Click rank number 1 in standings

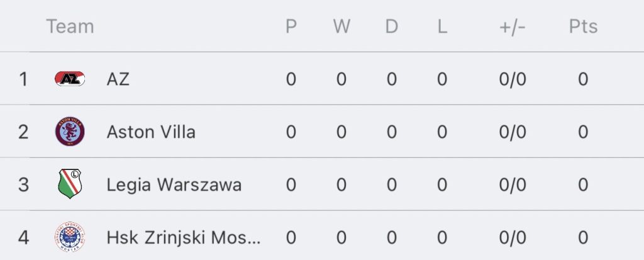click(x=23, y=79)
